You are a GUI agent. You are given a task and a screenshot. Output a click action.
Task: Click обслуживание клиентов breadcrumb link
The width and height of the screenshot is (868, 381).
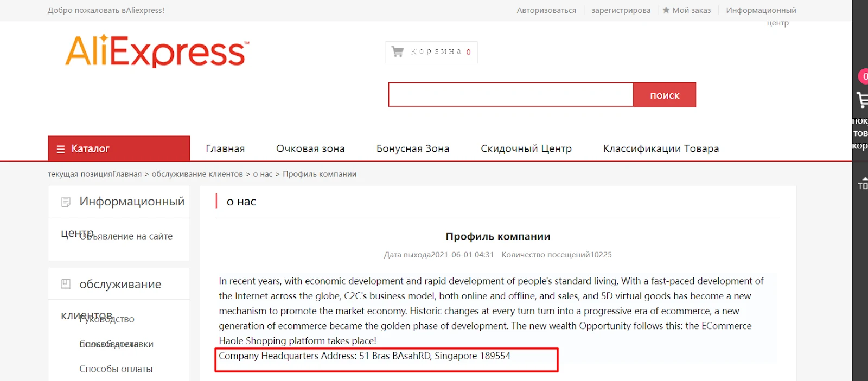(x=197, y=174)
